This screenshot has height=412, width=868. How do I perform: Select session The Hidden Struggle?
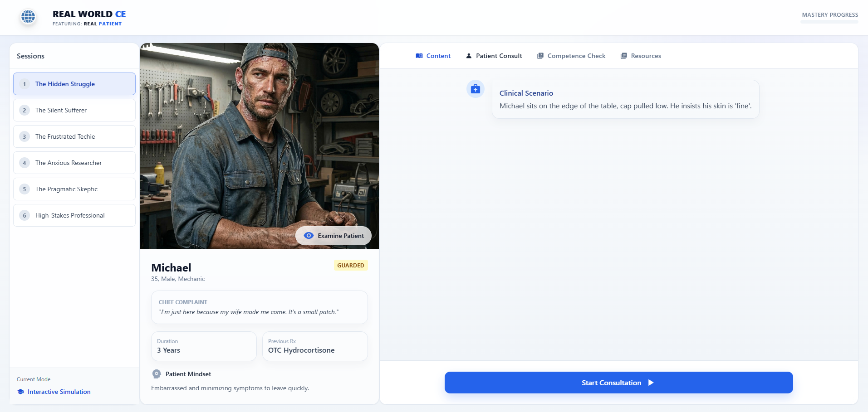click(x=74, y=84)
